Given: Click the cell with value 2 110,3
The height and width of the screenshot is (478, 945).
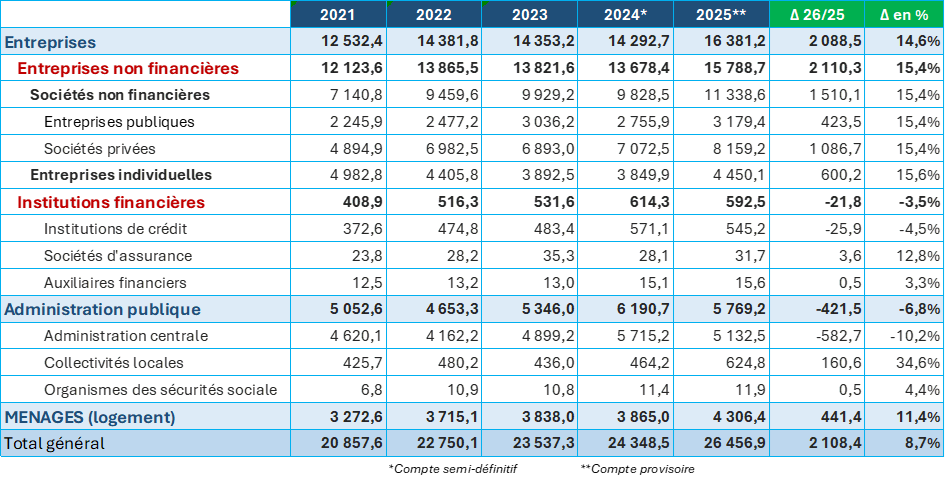Looking at the screenshot, I should pos(817,69).
